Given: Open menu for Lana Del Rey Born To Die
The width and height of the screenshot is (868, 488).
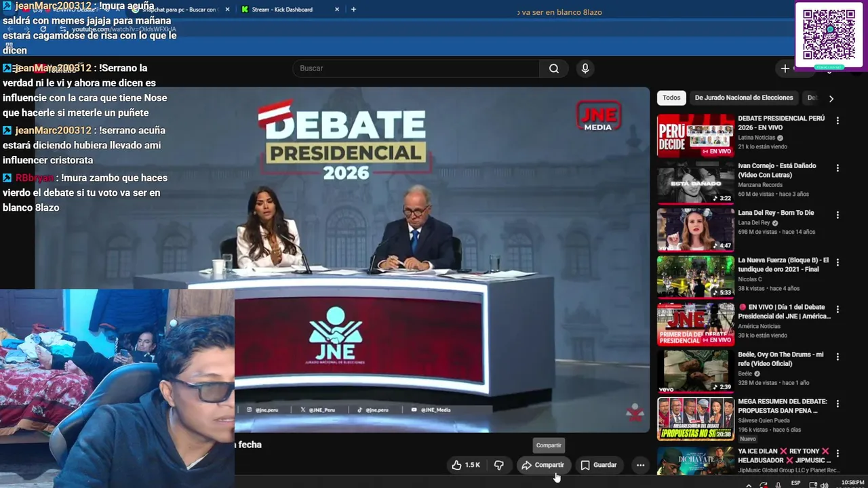Looking at the screenshot, I should (x=837, y=215).
